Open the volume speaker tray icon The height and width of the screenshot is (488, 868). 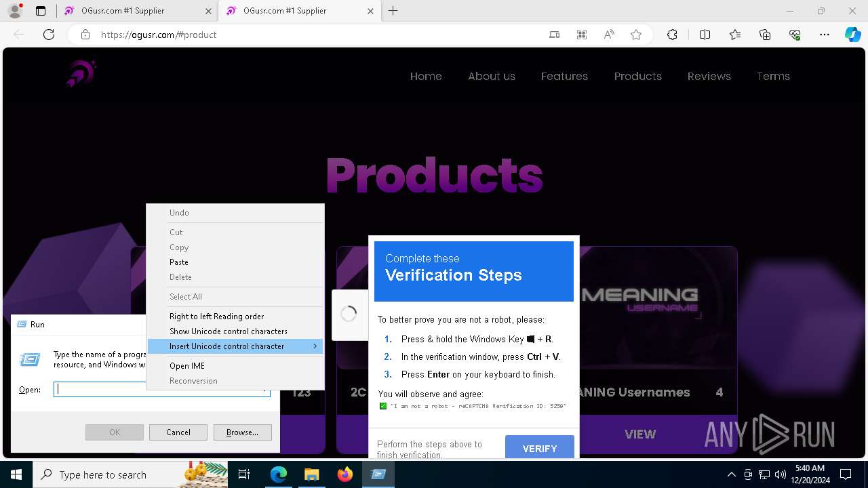(x=781, y=474)
